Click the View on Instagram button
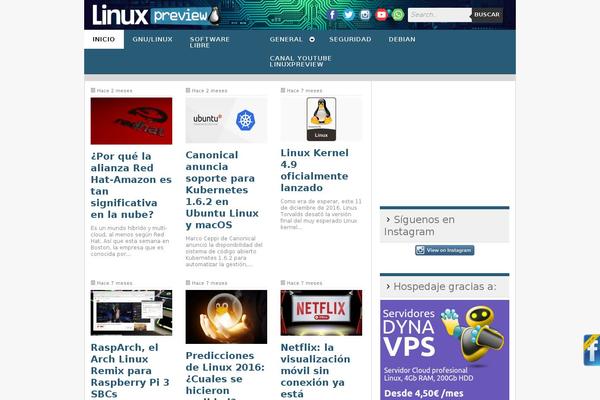Screen dimensions: 600x400 pyautogui.click(x=445, y=250)
